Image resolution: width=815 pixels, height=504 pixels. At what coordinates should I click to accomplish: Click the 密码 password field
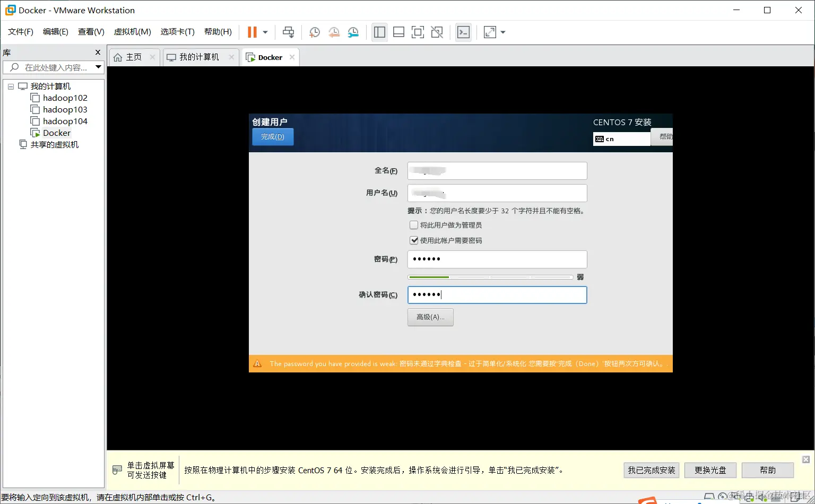tap(497, 259)
